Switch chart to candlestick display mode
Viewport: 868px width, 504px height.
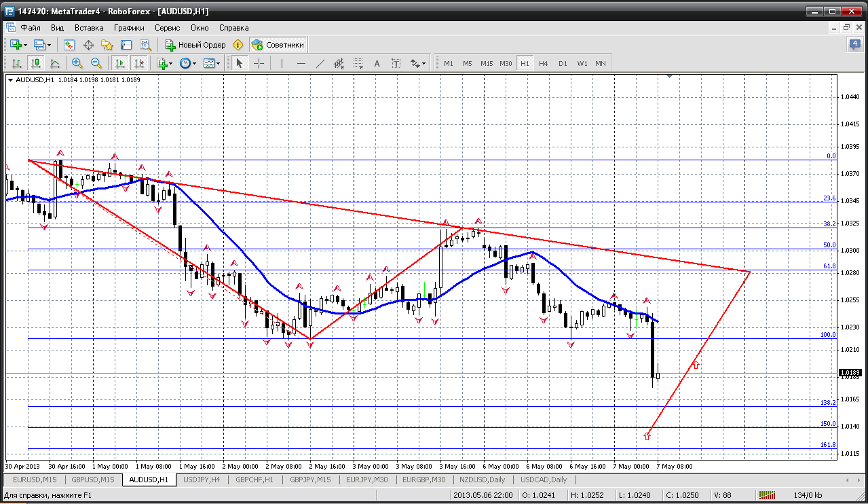35,63
